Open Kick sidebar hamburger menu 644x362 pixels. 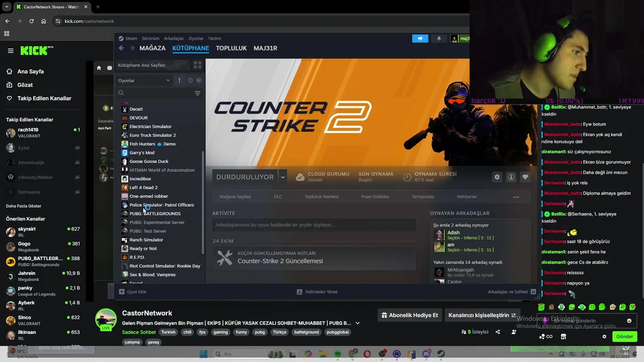[11, 51]
